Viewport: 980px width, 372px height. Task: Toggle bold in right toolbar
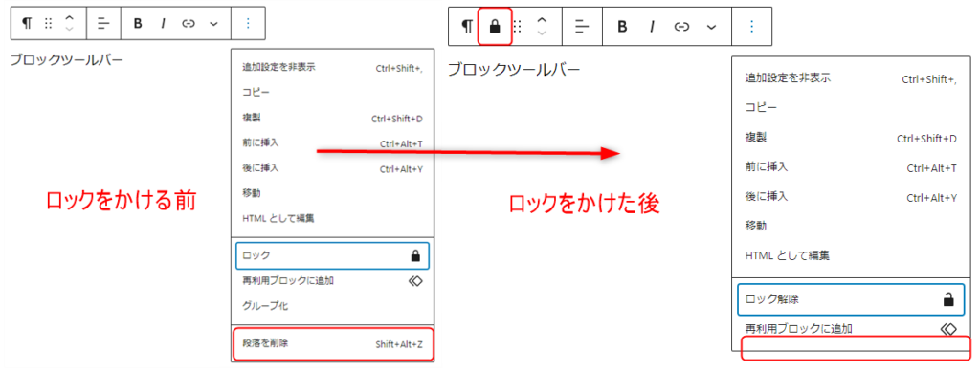click(x=622, y=26)
